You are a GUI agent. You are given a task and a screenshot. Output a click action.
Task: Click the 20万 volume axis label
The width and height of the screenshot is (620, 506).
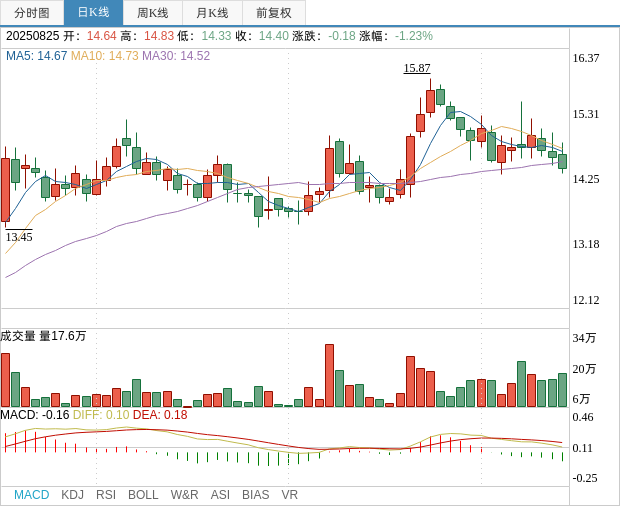coord(584,369)
